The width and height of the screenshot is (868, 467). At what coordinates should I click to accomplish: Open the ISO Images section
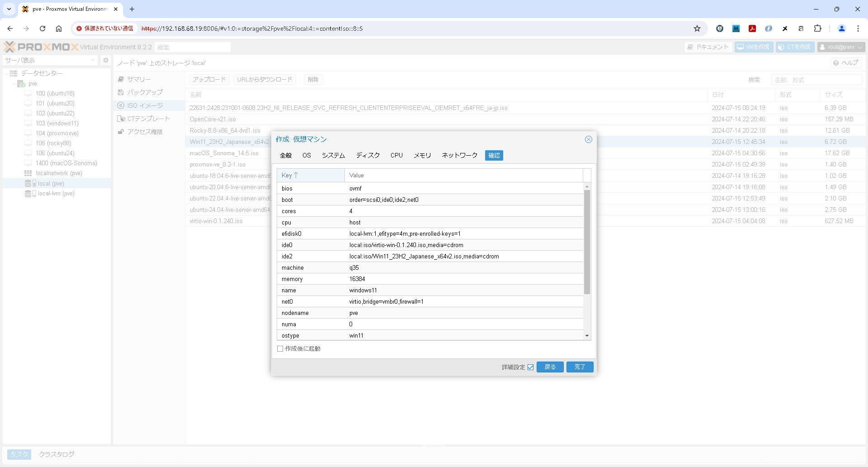pos(145,105)
